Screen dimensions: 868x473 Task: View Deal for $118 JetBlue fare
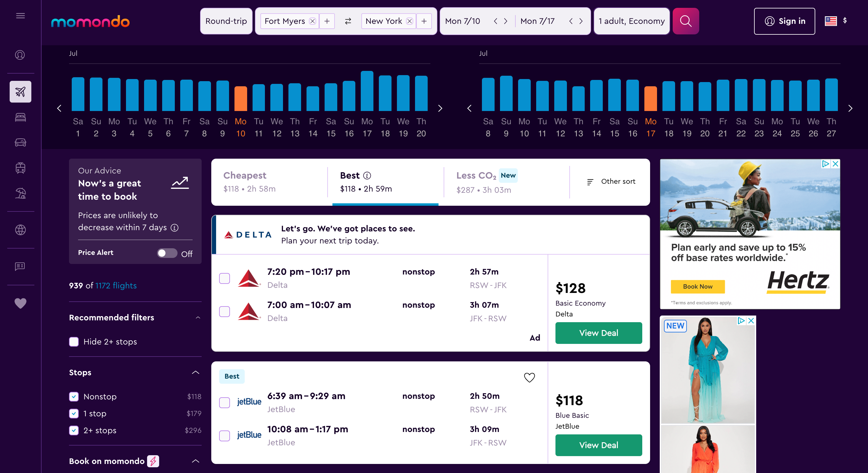[599, 445]
